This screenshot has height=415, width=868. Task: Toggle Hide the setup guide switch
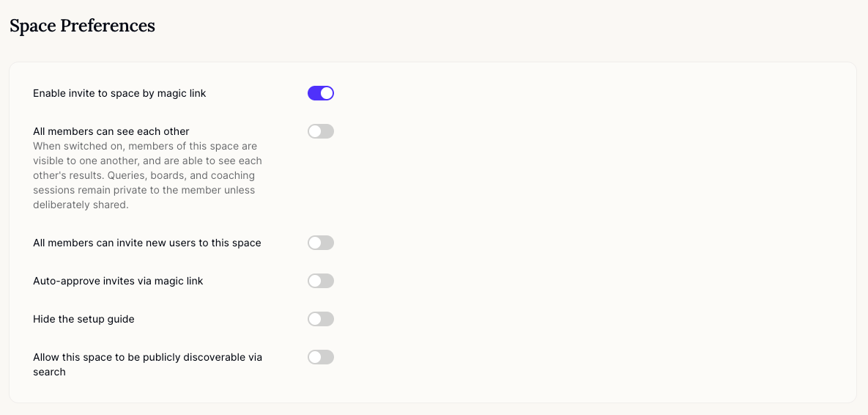pos(321,319)
